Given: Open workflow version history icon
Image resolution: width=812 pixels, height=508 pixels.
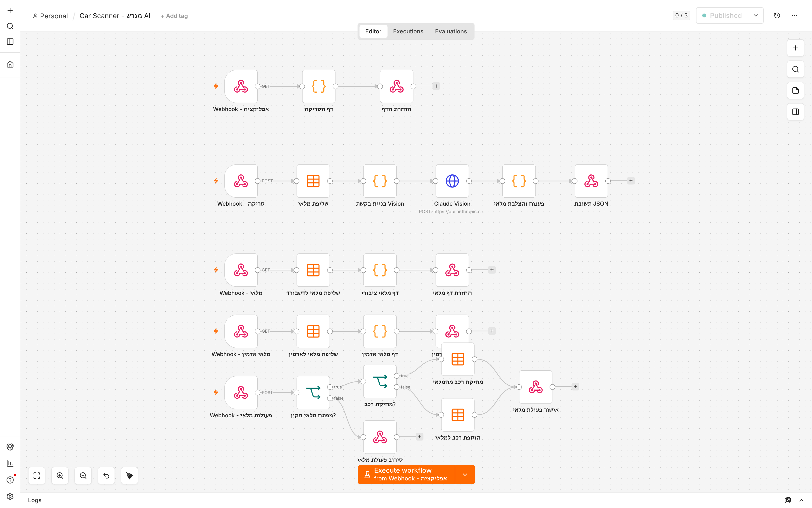Looking at the screenshot, I should coord(777,15).
